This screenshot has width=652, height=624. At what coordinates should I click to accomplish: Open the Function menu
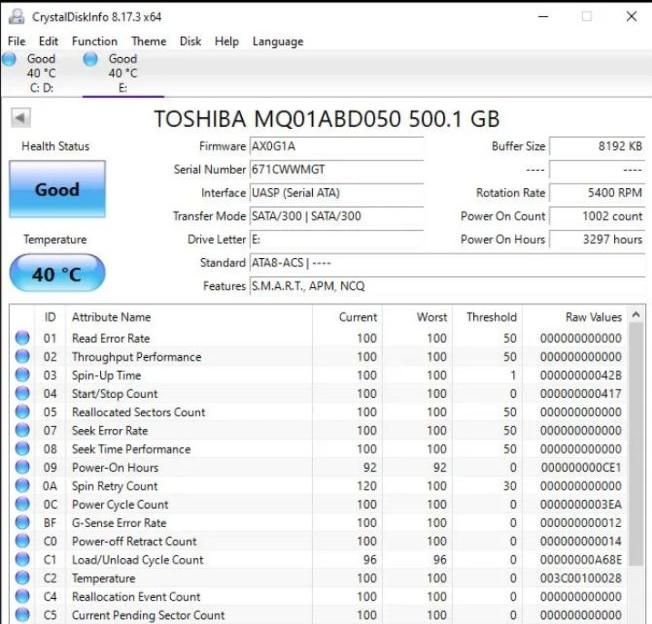click(x=94, y=41)
